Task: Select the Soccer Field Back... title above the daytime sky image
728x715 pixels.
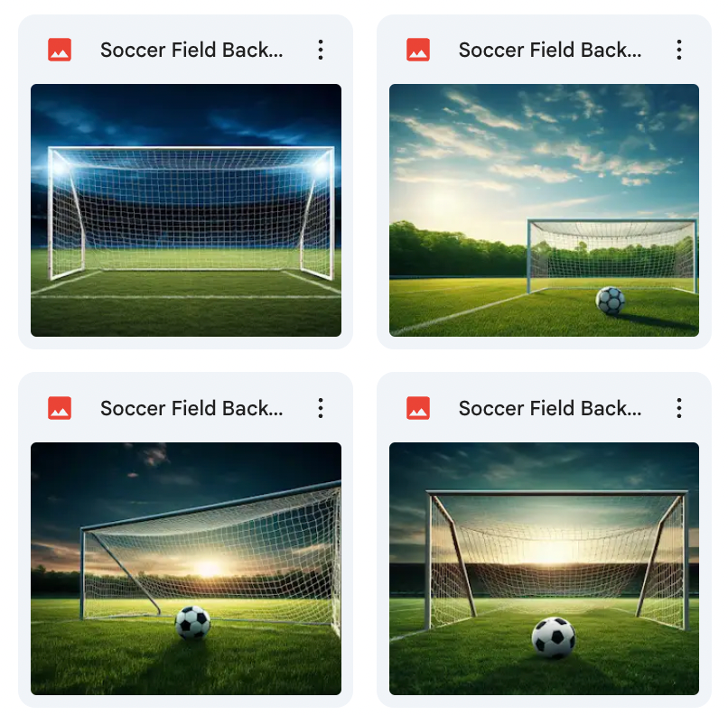Action: point(550,50)
